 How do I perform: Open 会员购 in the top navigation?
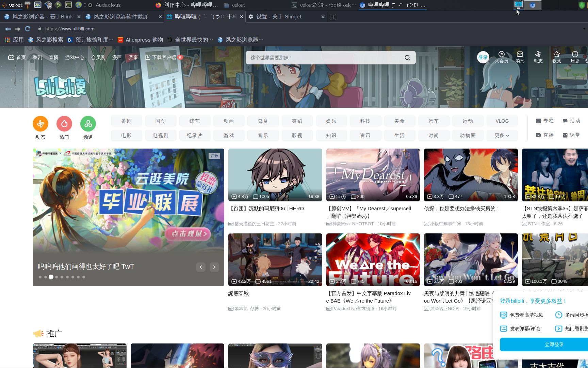pyautogui.click(x=98, y=57)
